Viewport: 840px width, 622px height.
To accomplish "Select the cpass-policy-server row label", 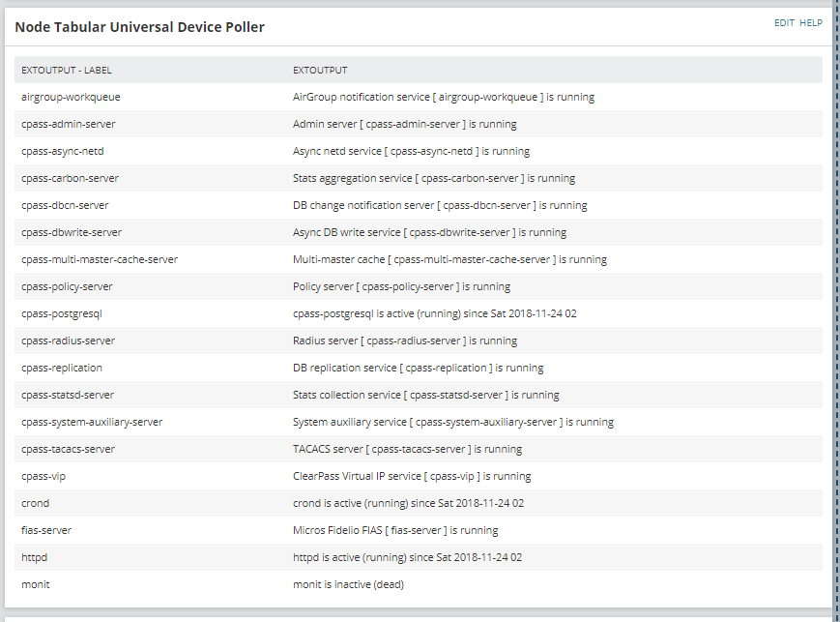I will (67, 286).
